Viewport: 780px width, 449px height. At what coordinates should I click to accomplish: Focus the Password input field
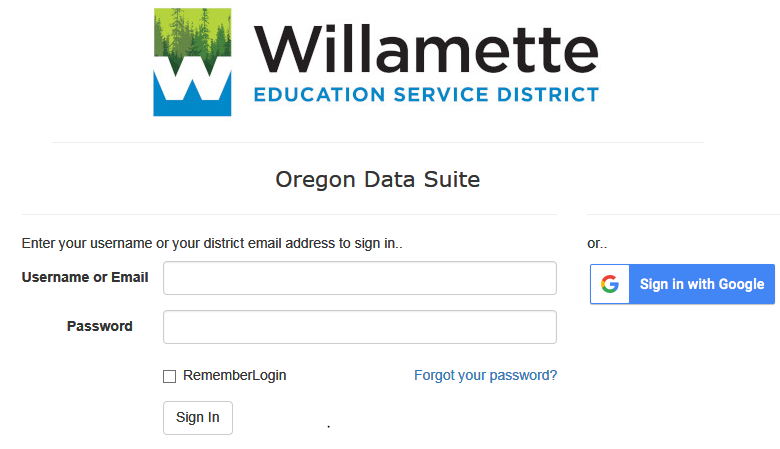click(359, 327)
